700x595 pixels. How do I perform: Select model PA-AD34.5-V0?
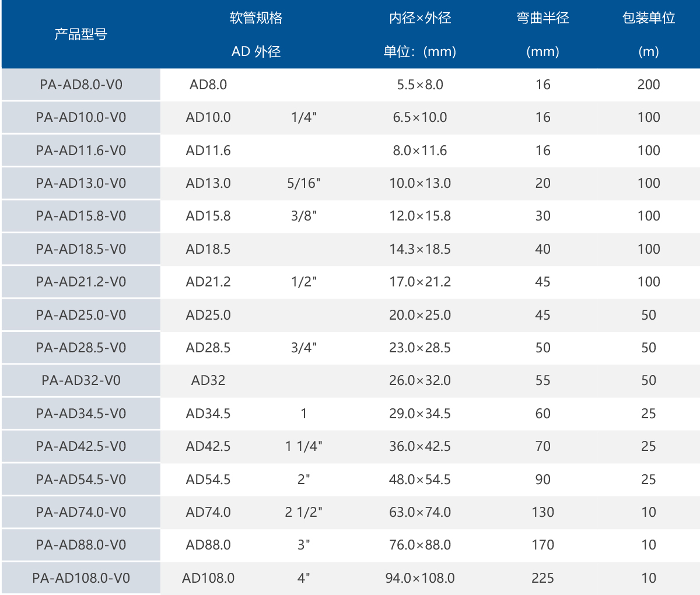tap(81, 414)
